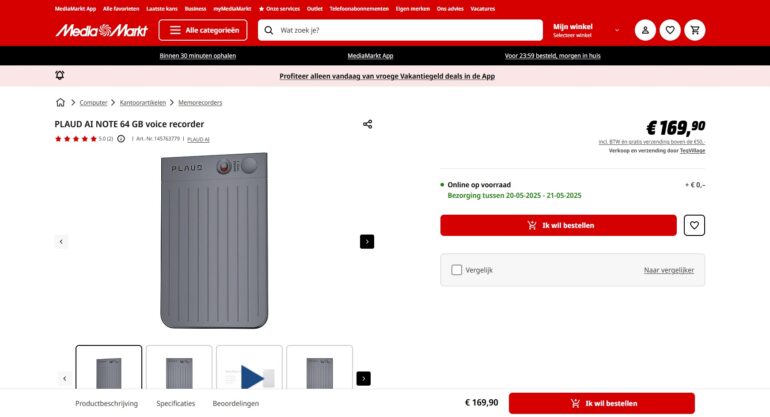Screen dimensions: 770x417
Task: Jump to Productbeschrijving tab
Action: coord(107,403)
